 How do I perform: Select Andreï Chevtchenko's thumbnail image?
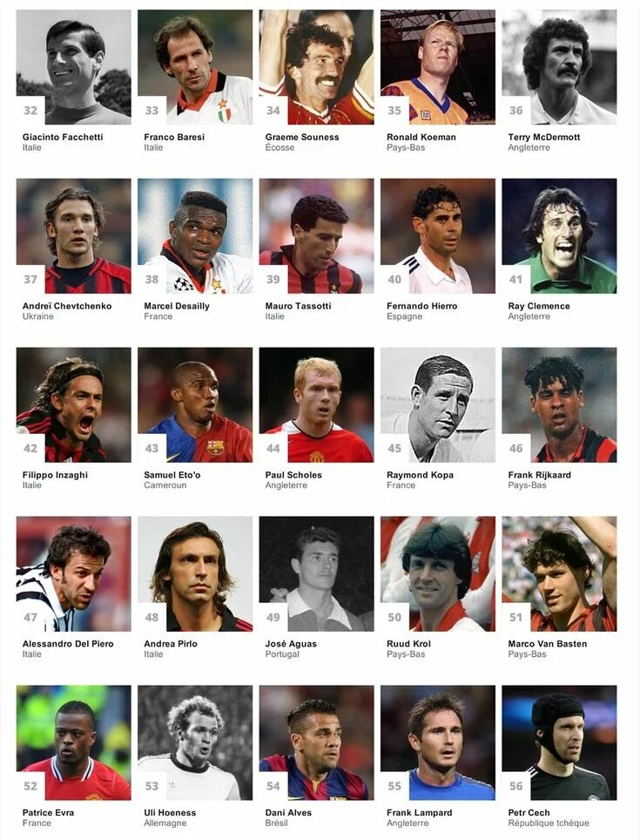pos(74,236)
